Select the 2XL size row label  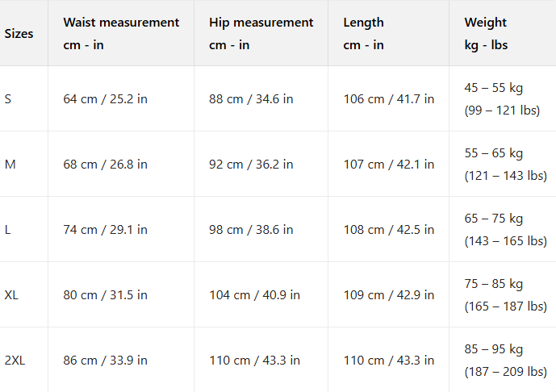pyautogui.click(x=15, y=361)
